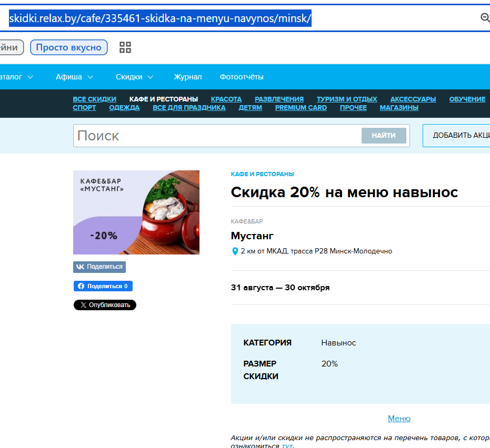Open the 'Просто вкусно' bookmark chip
This screenshot has height=448, width=490.
[69, 47]
